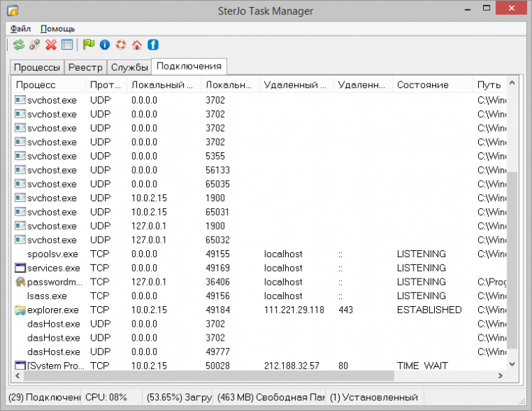Click the horizontal scrollbar right arrow
Screen dimensions: 532x411
tap(501, 376)
